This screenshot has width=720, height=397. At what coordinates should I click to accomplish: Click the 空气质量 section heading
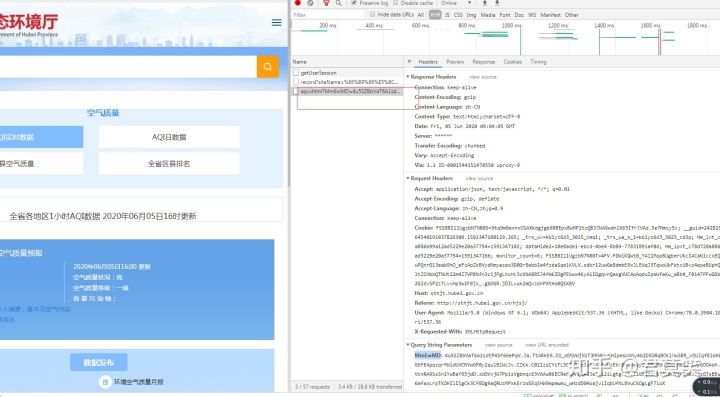pyautogui.click(x=103, y=113)
